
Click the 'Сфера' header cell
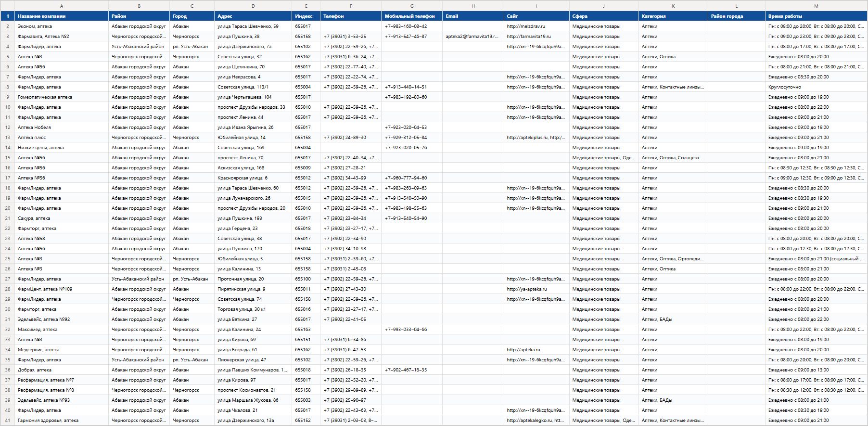tap(604, 16)
